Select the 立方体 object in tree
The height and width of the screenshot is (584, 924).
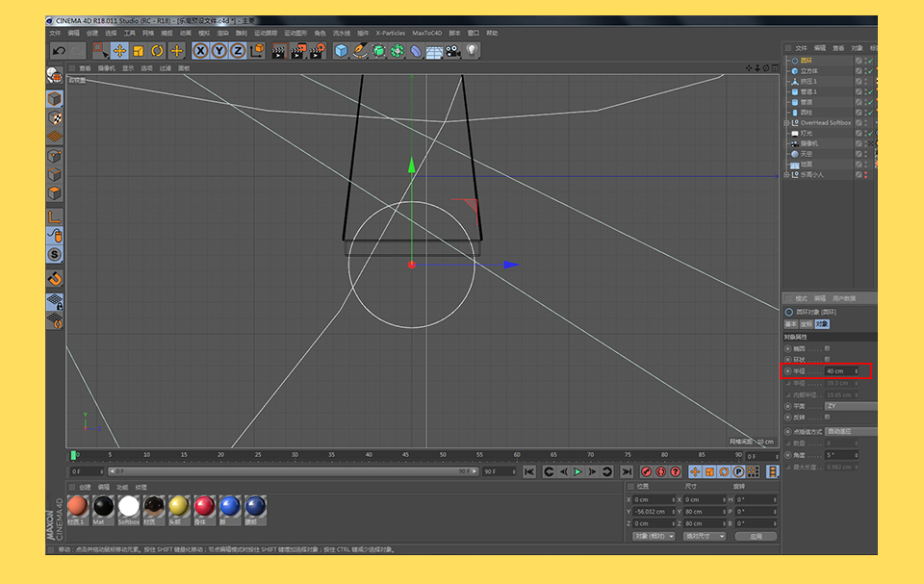point(809,71)
